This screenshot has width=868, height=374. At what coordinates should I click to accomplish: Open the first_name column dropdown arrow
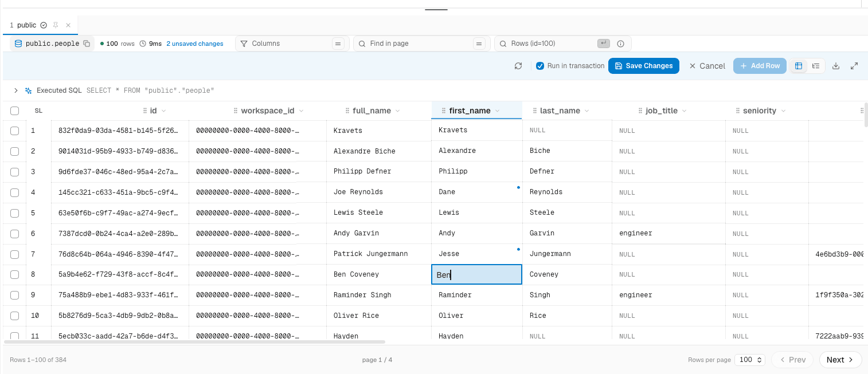497,111
